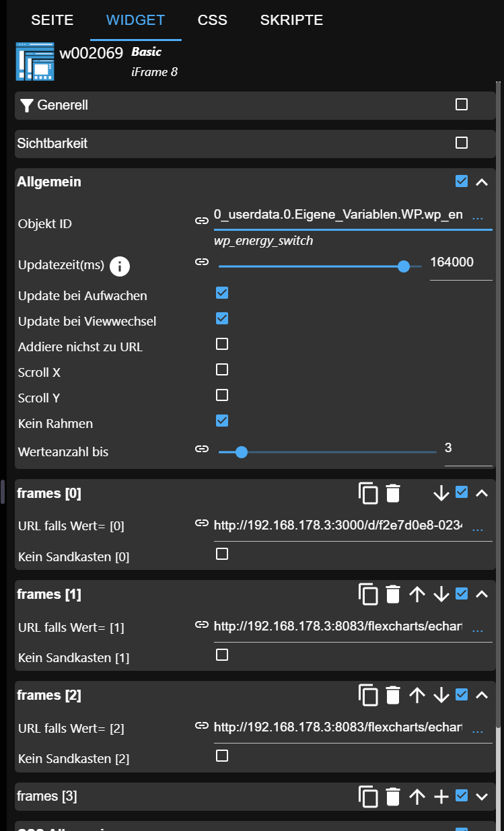
Task: Enable Kein Sandkasten for frames [0]
Action: 221,554
